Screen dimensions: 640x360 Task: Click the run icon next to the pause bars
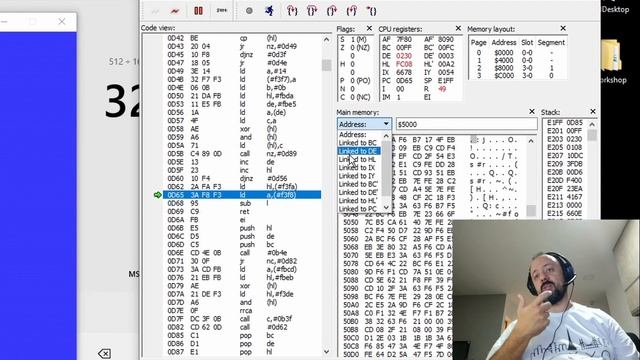pos(221,10)
